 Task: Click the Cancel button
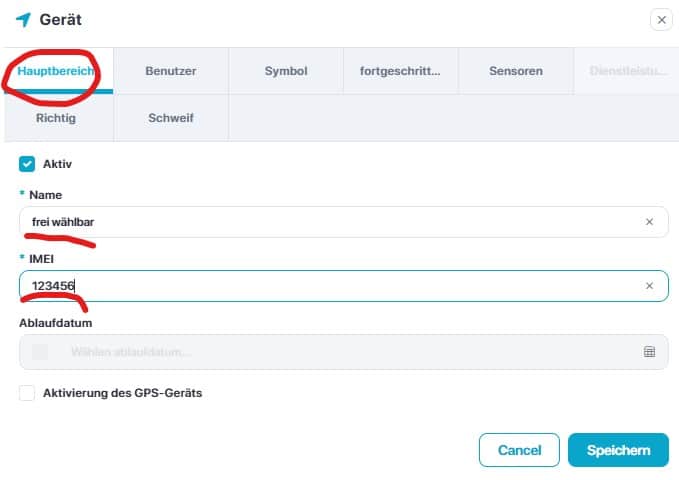coord(519,450)
